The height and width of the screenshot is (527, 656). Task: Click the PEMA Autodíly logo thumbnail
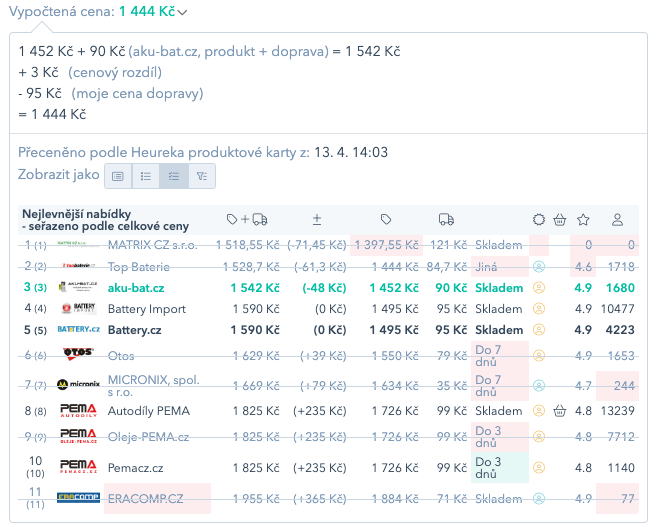click(78, 411)
